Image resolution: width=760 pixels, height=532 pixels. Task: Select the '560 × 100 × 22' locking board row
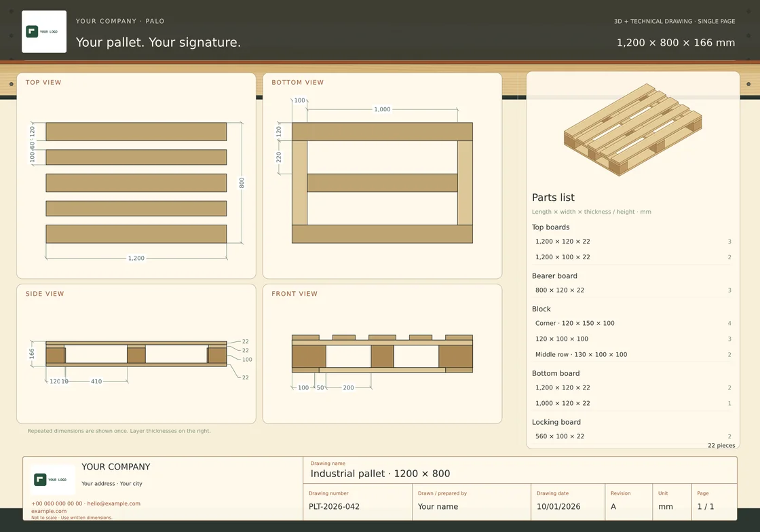tap(632, 436)
